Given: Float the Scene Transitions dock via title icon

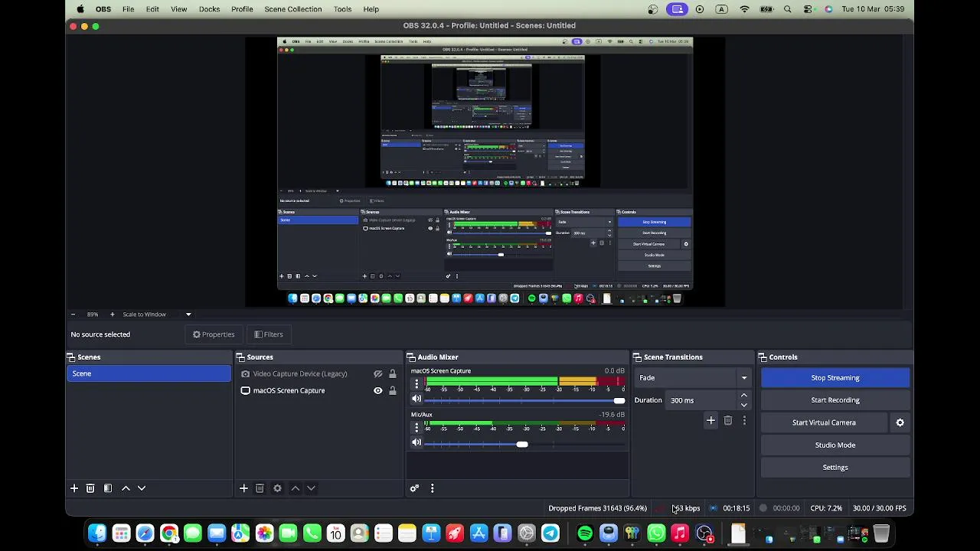Looking at the screenshot, I should (x=637, y=357).
